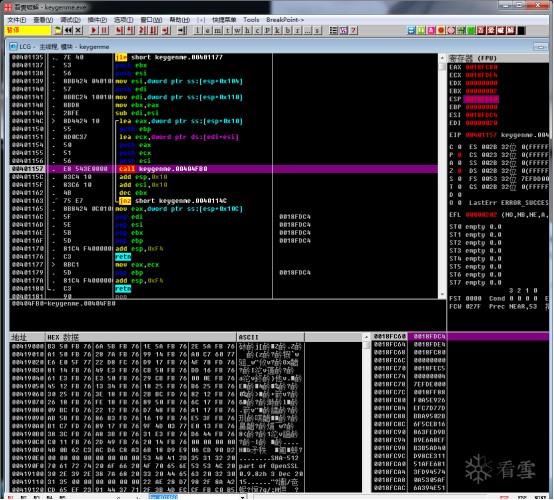Click the open file toolbar icon
554x500 pixels.
pos(58,30)
